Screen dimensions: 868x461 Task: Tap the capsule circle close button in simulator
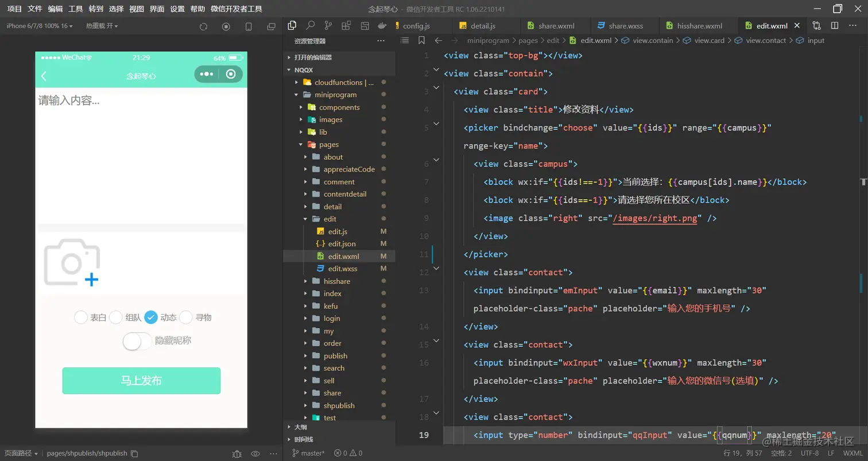click(231, 74)
